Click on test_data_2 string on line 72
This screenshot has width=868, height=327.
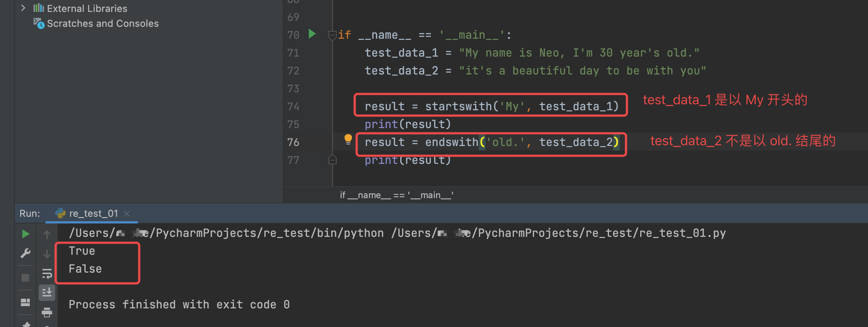pyautogui.click(x=582, y=71)
